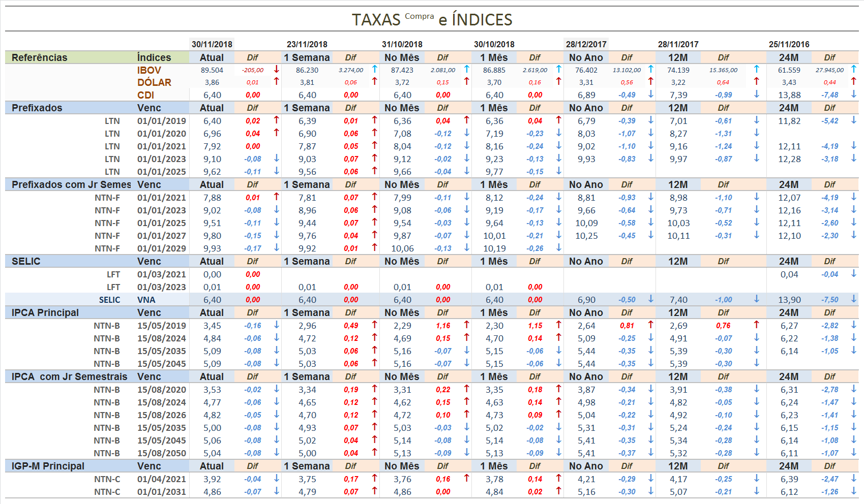Click the red up arrow beside NTN-B 15/05/2019 0,49
Viewport: 864px width, 504px height.
375,325
